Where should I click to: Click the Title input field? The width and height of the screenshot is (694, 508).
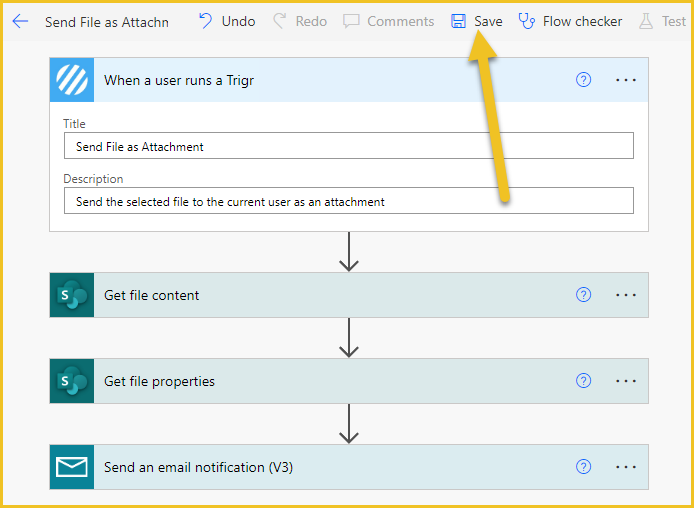click(x=349, y=146)
